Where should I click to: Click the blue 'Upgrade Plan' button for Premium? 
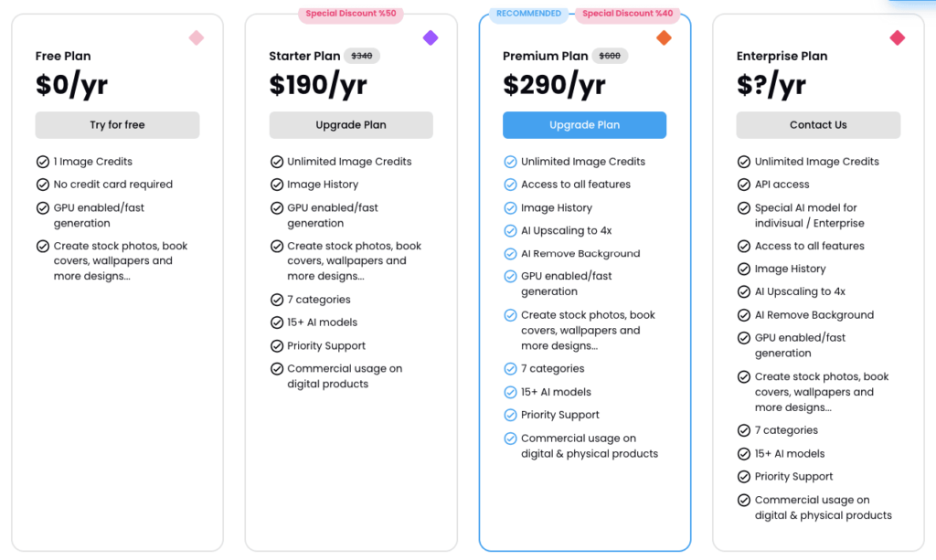[584, 125]
